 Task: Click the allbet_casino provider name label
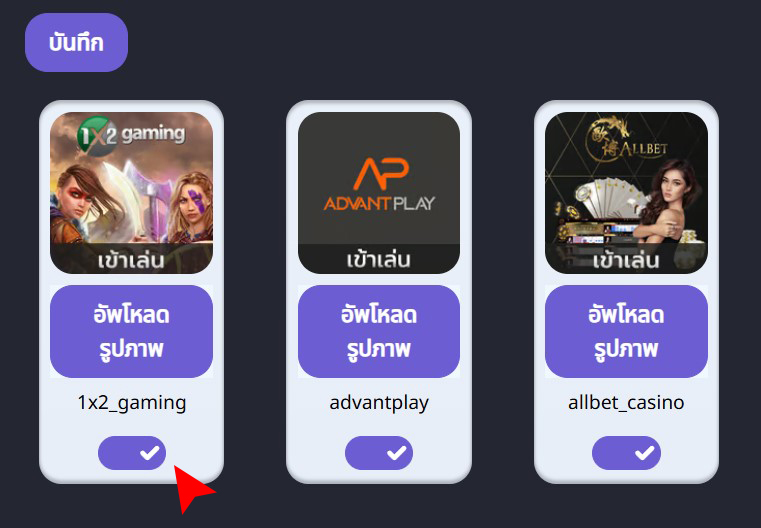click(x=626, y=403)
